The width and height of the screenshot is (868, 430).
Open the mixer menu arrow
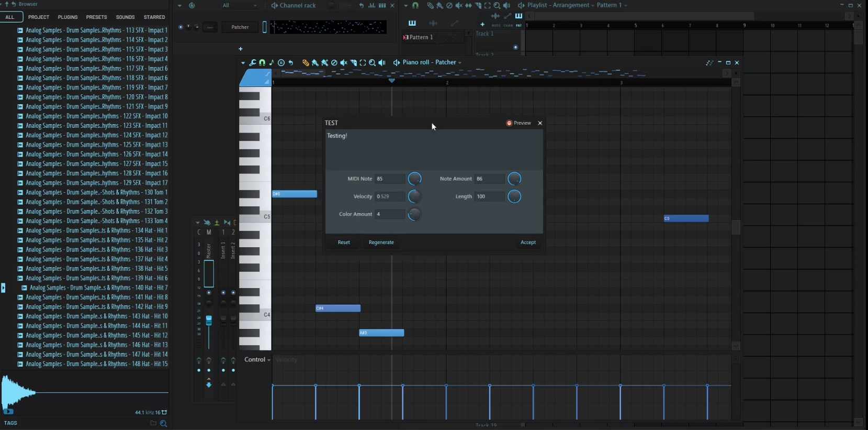[x=198, y=223]
